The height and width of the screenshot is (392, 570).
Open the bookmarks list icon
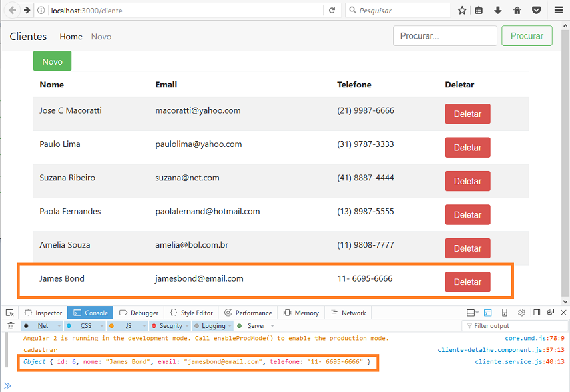(479, 10)
